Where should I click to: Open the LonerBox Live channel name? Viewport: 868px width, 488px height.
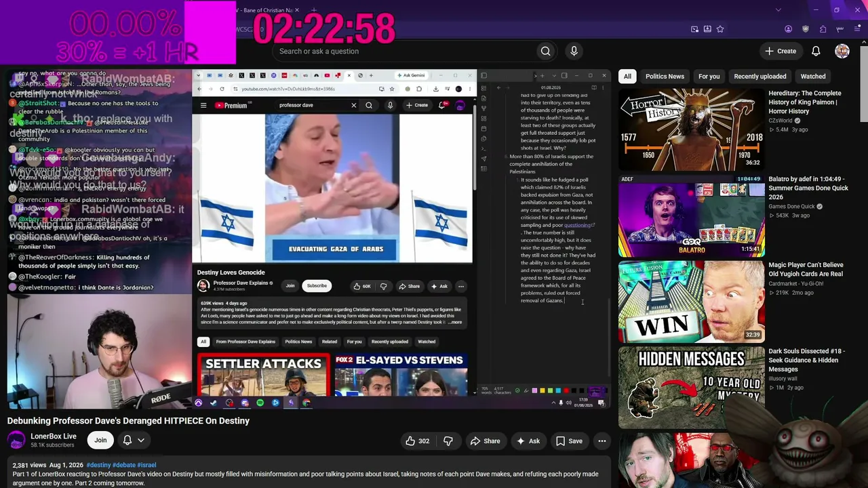coord(54,436)
